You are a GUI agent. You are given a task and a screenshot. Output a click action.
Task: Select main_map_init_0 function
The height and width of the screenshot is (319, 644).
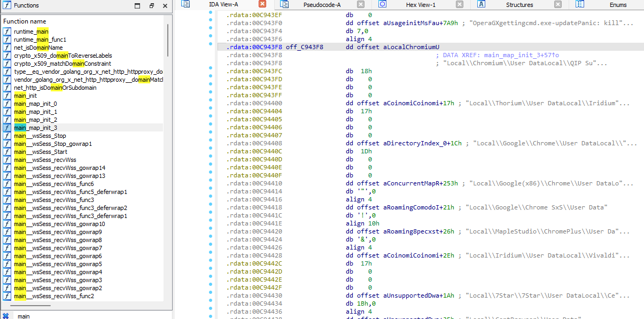coord(35,104)
